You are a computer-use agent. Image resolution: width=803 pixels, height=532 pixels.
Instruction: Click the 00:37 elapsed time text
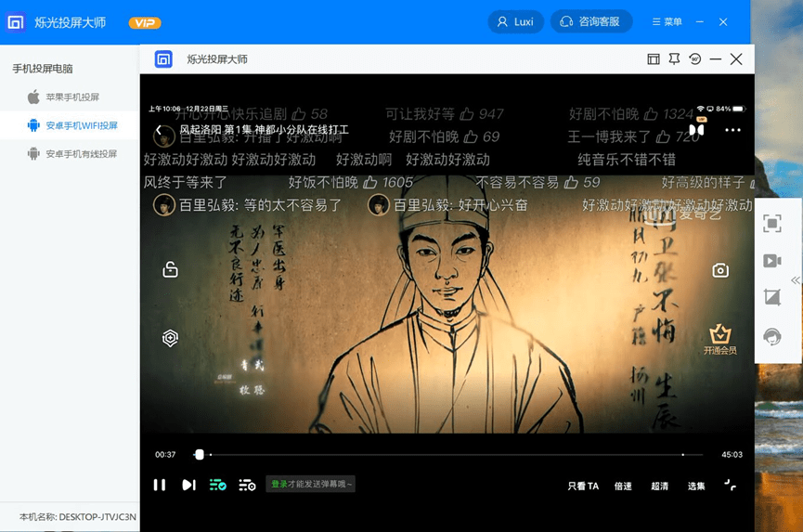165,455
